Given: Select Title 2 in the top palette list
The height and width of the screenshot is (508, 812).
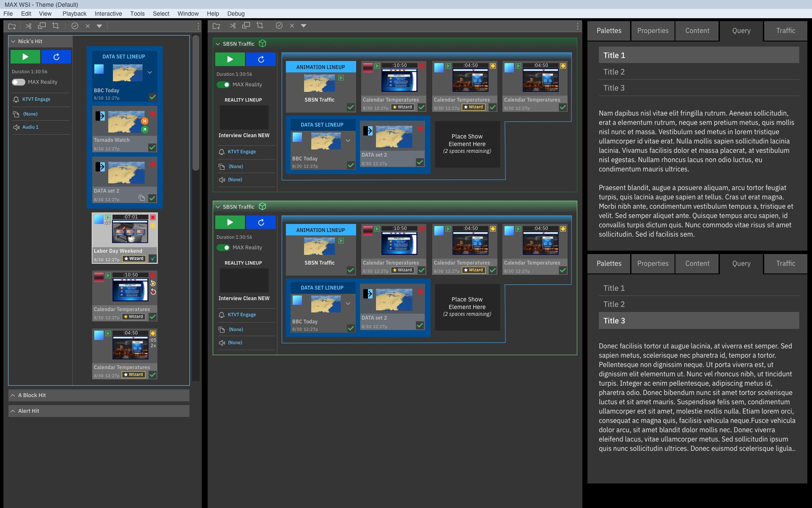Looking at the screenshot, I should 614,72.
